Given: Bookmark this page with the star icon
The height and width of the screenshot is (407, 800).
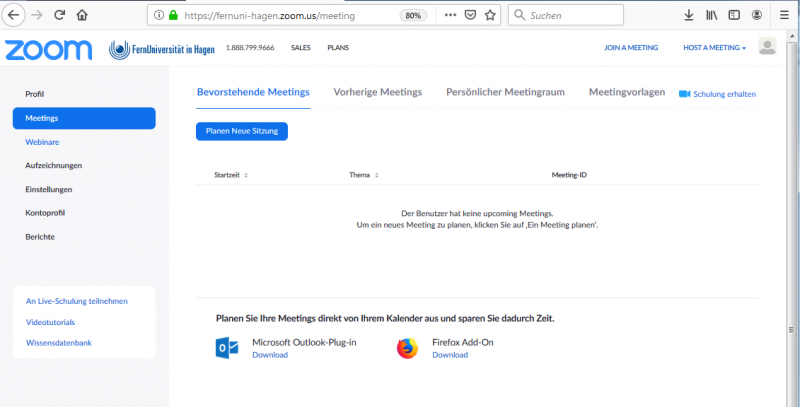Looking at the screenshot, I should click(x=490, y=15).
